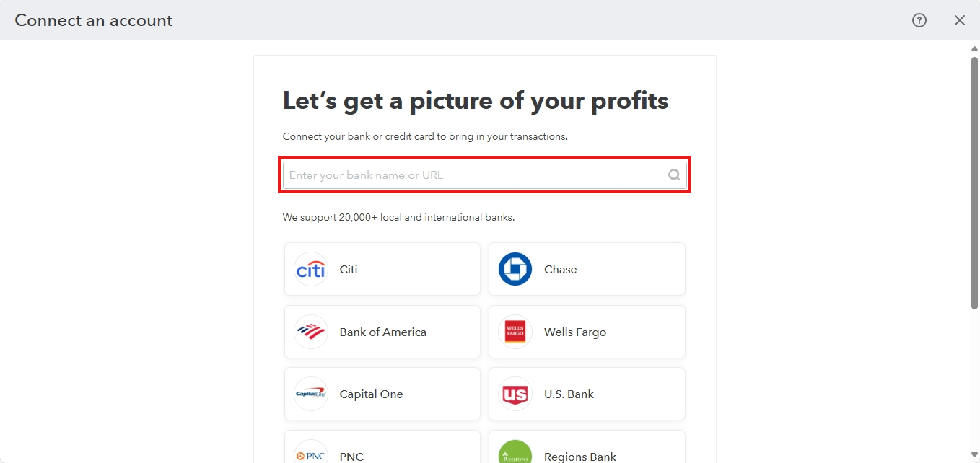The width and height of the screenshot is (980, 463).
Task: Click the scrollbar down arrow
Action: [974, 455]
